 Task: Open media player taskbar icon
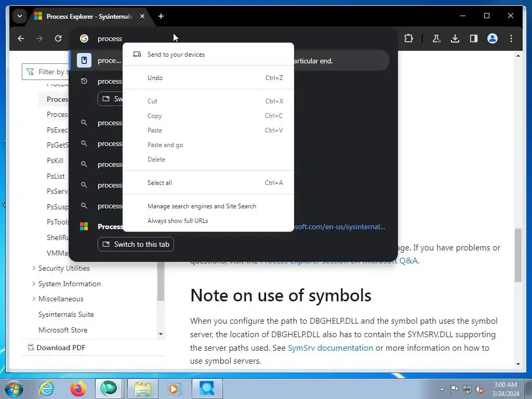coord(175,389)
